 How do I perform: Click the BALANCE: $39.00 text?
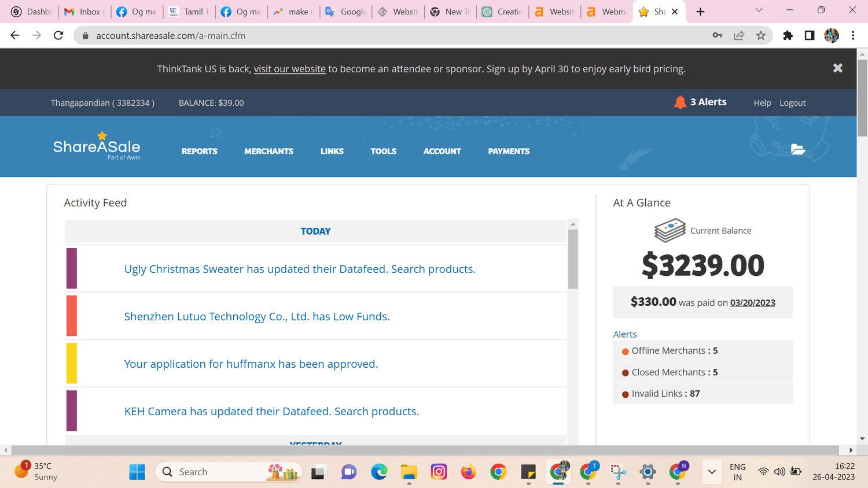211,102
